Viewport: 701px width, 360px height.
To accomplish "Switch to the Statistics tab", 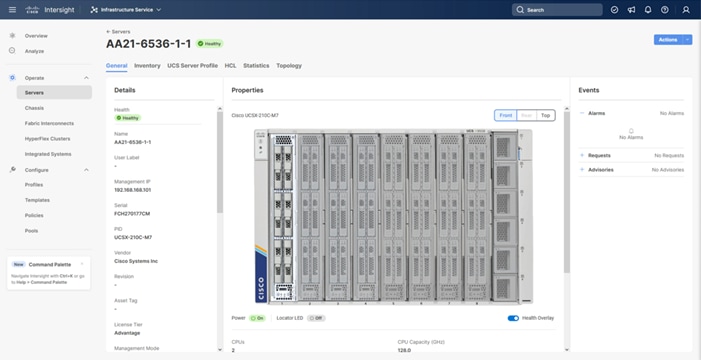I will point(256,66).
